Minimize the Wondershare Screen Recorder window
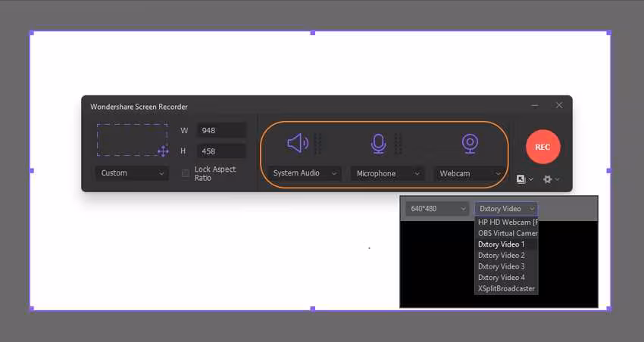 coord(534,105)
